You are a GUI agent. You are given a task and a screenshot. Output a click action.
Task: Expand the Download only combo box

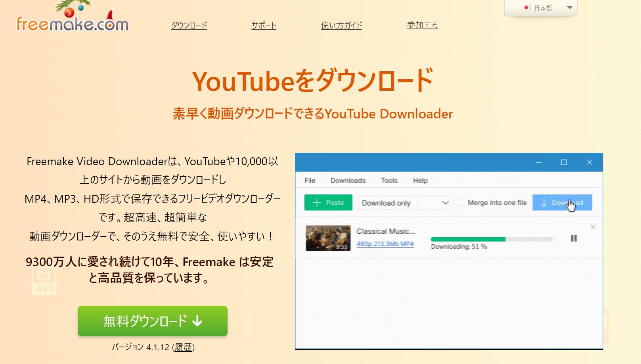(x=405, y=203)
